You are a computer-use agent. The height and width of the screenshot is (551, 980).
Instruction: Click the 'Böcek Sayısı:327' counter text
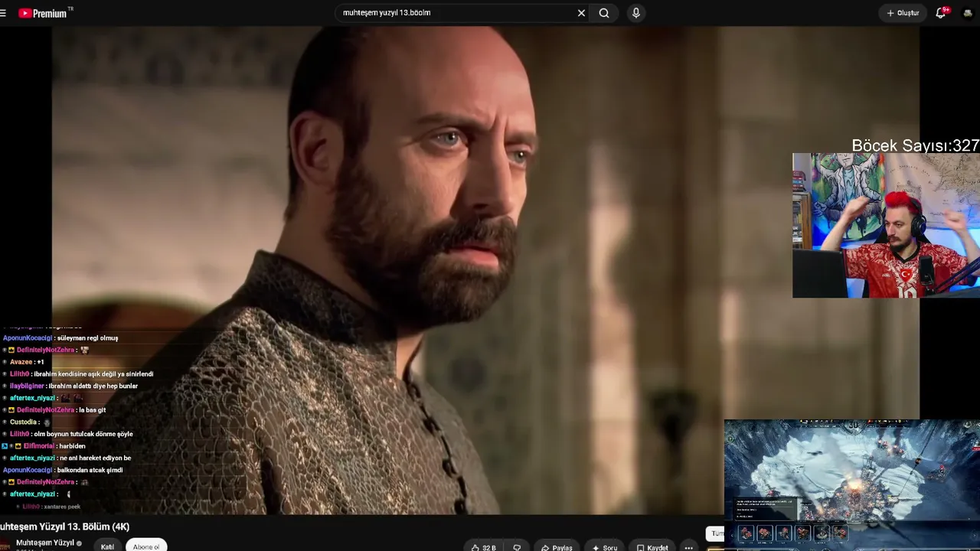[x=916, y=145]
